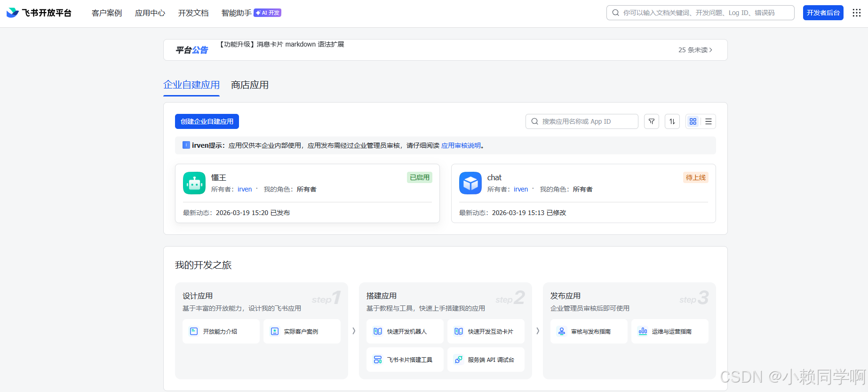Click the Feishu Open Platform logo
The height and width of the screenshot is (392, 868).
click(39, 13)
